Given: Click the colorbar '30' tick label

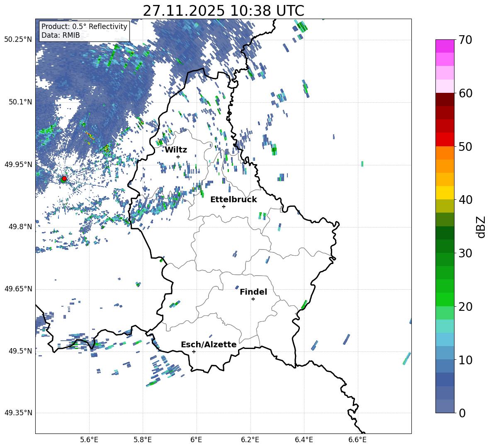Looking at the screenshot, I should pos(465,253).
